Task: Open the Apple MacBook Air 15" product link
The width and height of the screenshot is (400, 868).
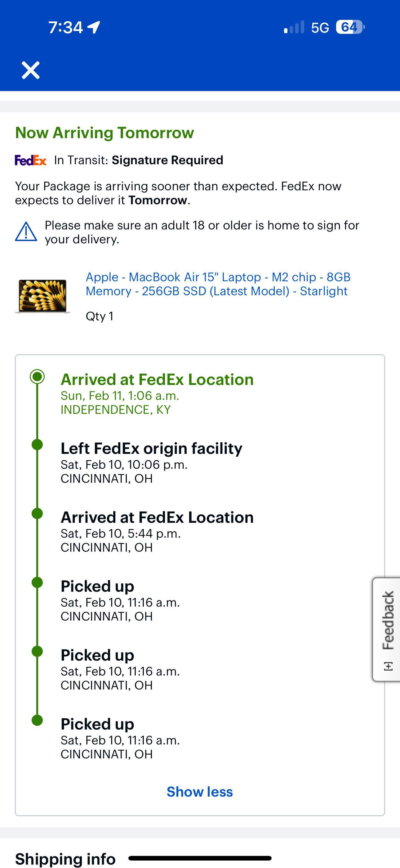Action: [218, 284]
